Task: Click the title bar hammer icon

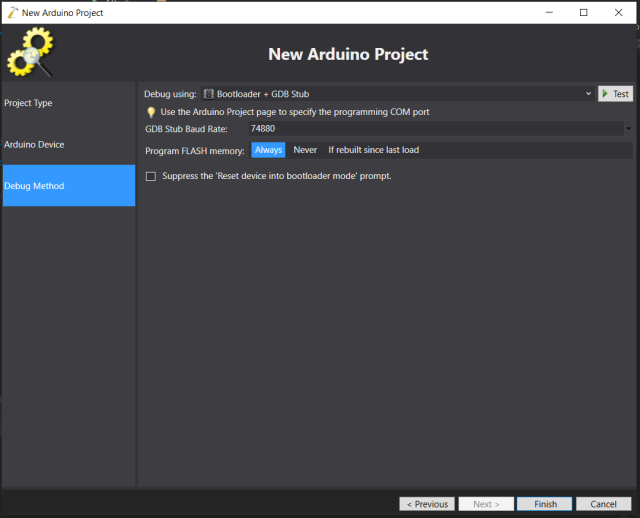Action: point(13,13)
